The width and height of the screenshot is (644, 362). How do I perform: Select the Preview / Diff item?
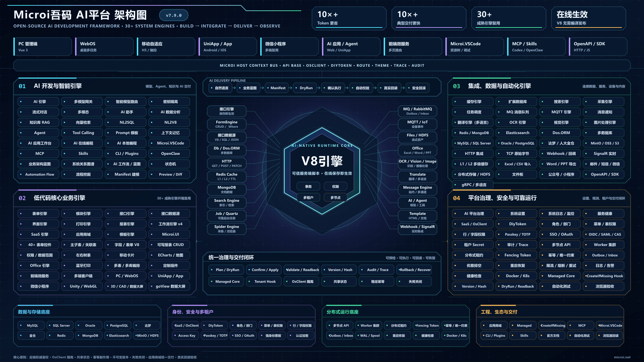point(169,175)
